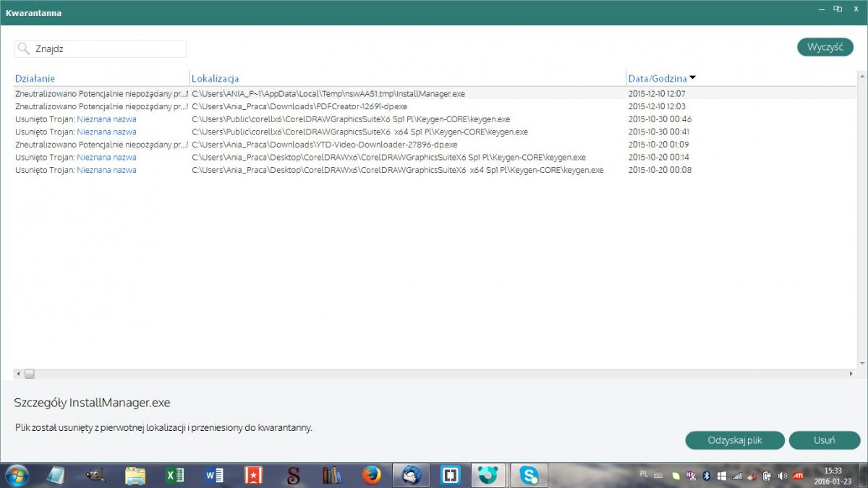Open the volume speaker tray icon

click(x=782, y=476)
